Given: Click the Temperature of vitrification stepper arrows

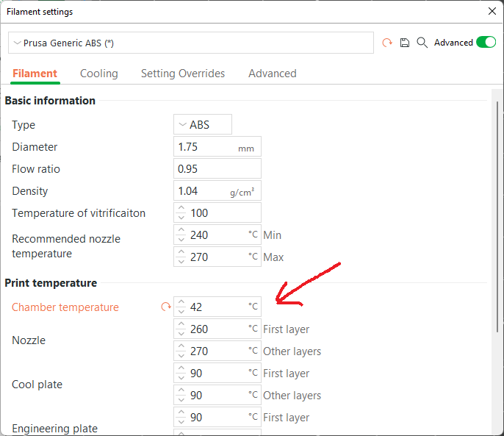Looking at the screenshot, I should [x=181, y=213].
